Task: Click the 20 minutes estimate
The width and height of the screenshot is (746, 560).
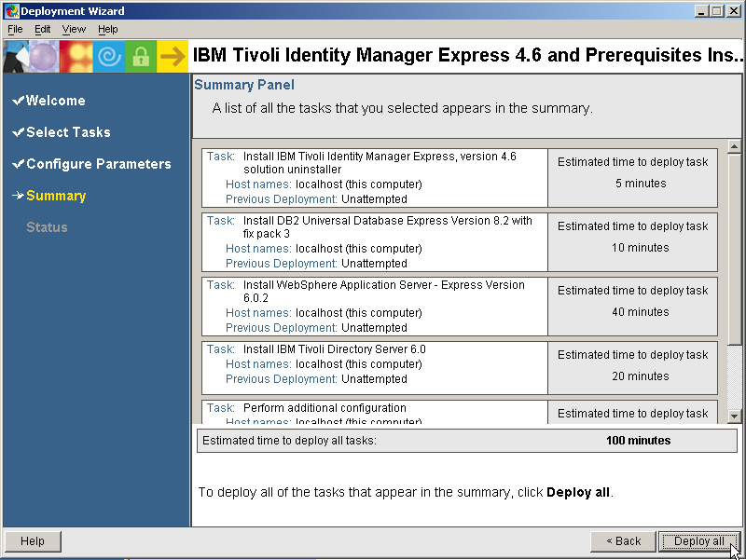Action: pyautogui.click(x=641, y=376)
